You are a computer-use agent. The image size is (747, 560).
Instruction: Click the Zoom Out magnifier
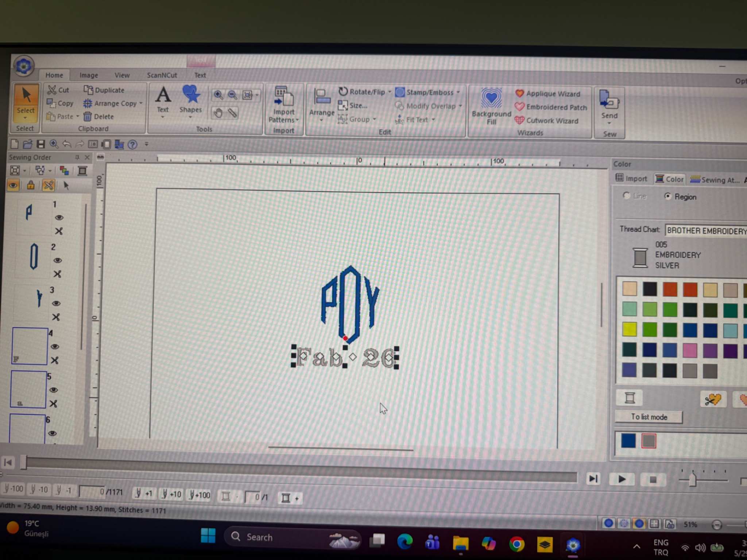pyautogui.click(x=232, y=95)
